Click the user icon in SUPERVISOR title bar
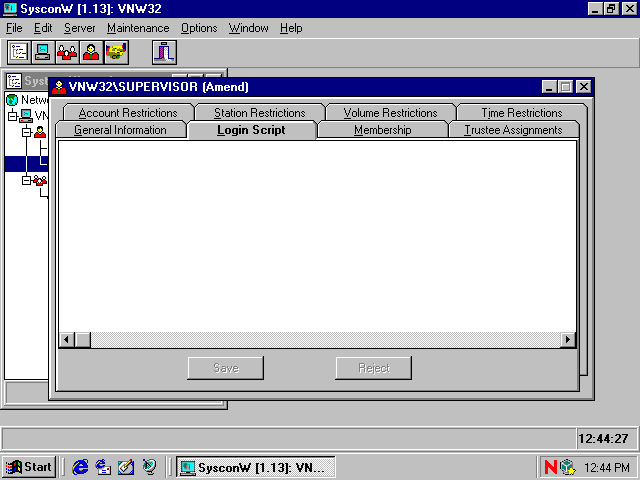 coord(59,87)
